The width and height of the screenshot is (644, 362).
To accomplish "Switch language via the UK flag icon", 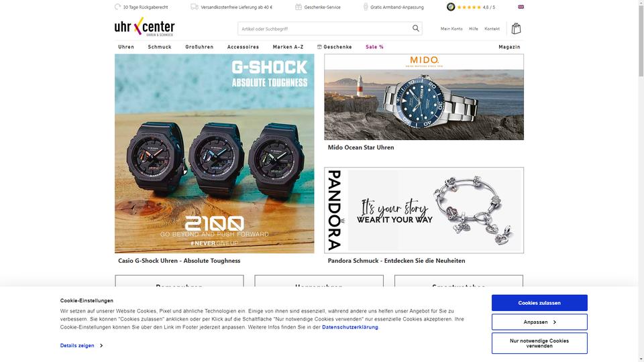I will tap(521, 7).
